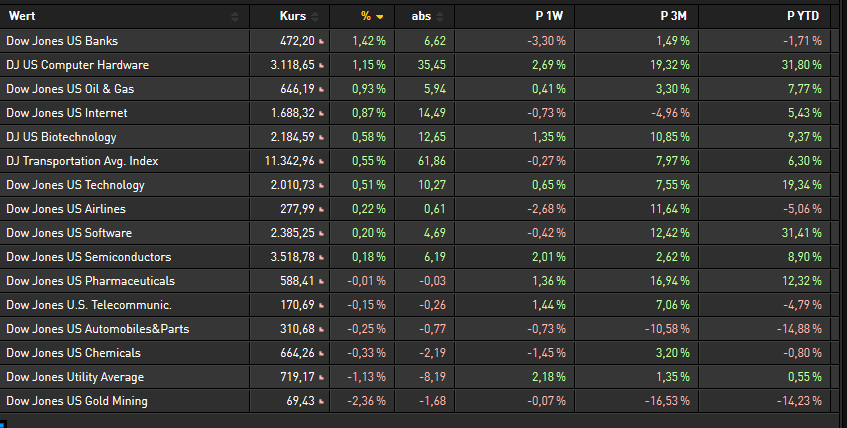This screenshot has height=428, width=847.
Task: Click small indicator next to 3.118,65 price
Action: click(321, 66)
